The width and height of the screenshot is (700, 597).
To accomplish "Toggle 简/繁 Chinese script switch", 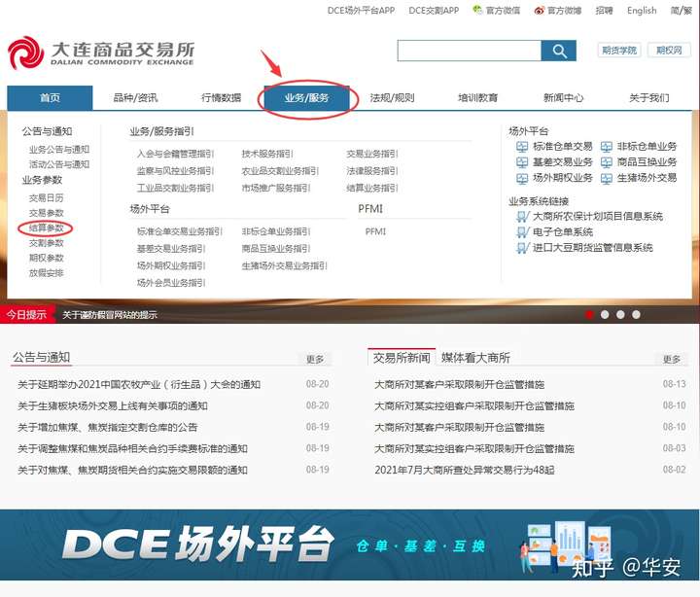I will click(682, 11).
